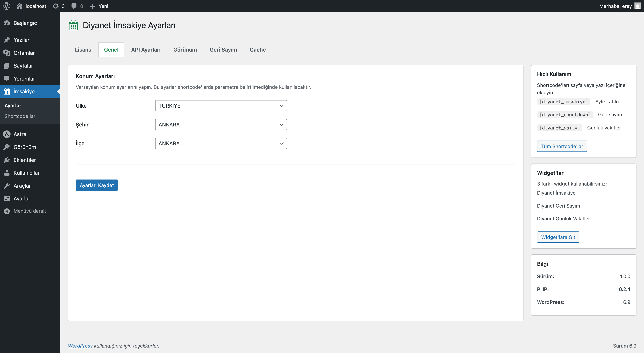Click the Ortamlar media icon
The image size is (644, 353).
(x=7, y=53)
